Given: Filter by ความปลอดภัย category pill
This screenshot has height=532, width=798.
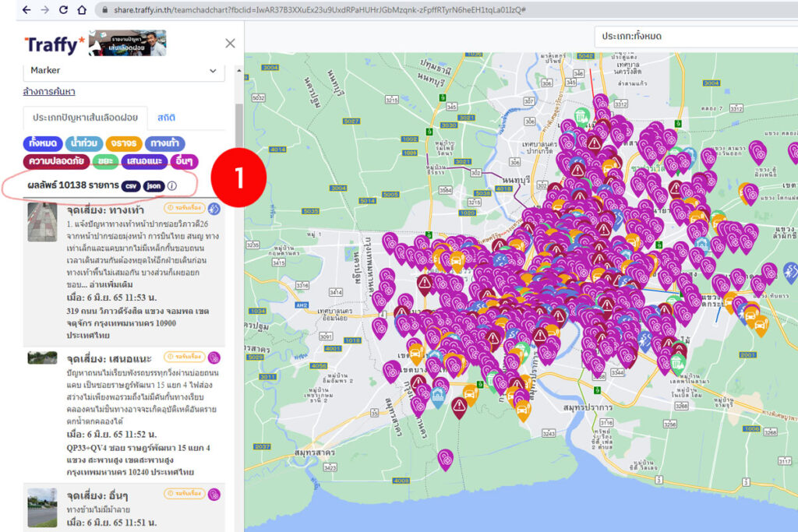Looking at the screenshot, I should (x=56, y=161).
